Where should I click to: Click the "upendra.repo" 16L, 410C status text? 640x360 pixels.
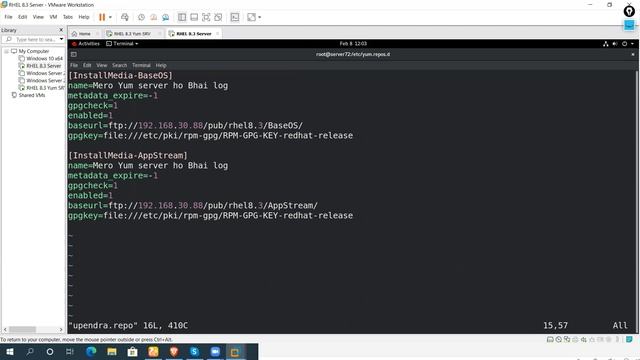click(128, 326)
